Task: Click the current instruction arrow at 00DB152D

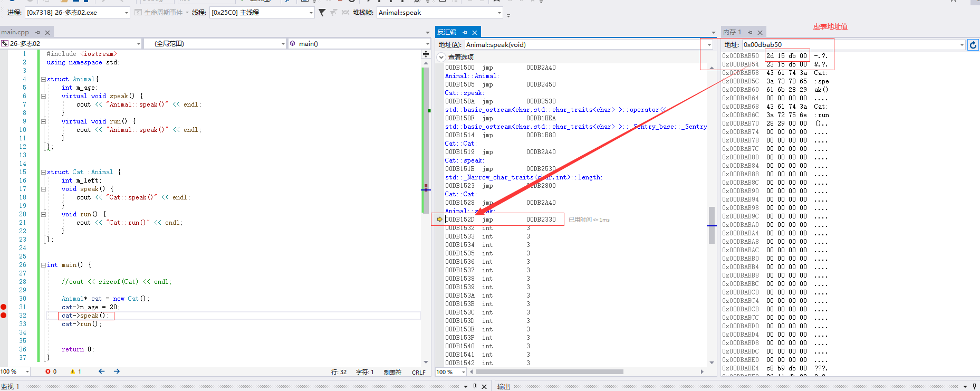Action: [439, 220]
